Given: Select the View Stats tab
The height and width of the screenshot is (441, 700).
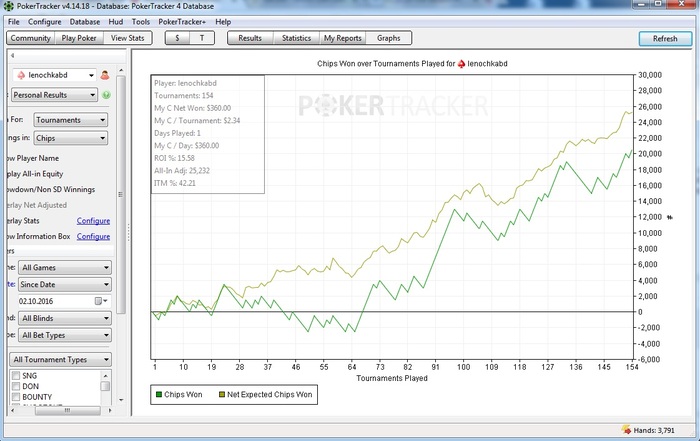Looking at the screenshot, I should point(128,38).
